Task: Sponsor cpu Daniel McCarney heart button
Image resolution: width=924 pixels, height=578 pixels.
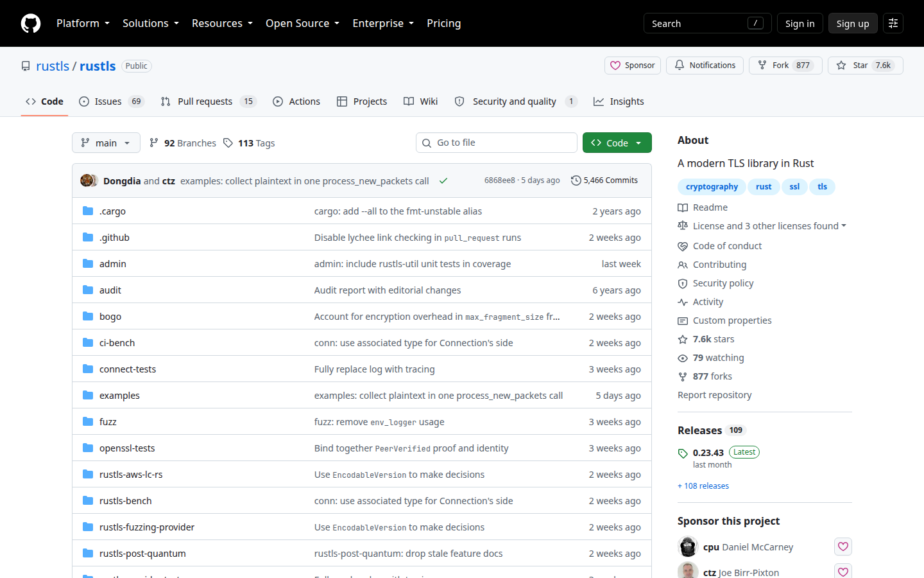Action: coord(843,547)
